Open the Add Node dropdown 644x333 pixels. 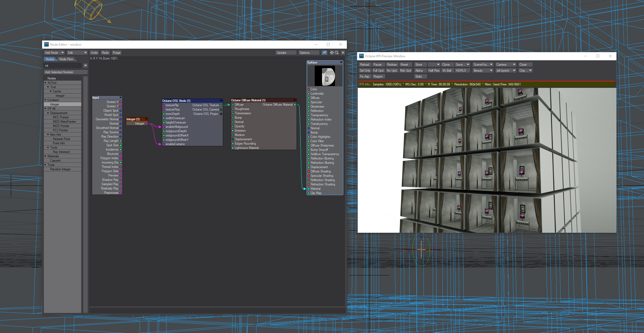54,53
